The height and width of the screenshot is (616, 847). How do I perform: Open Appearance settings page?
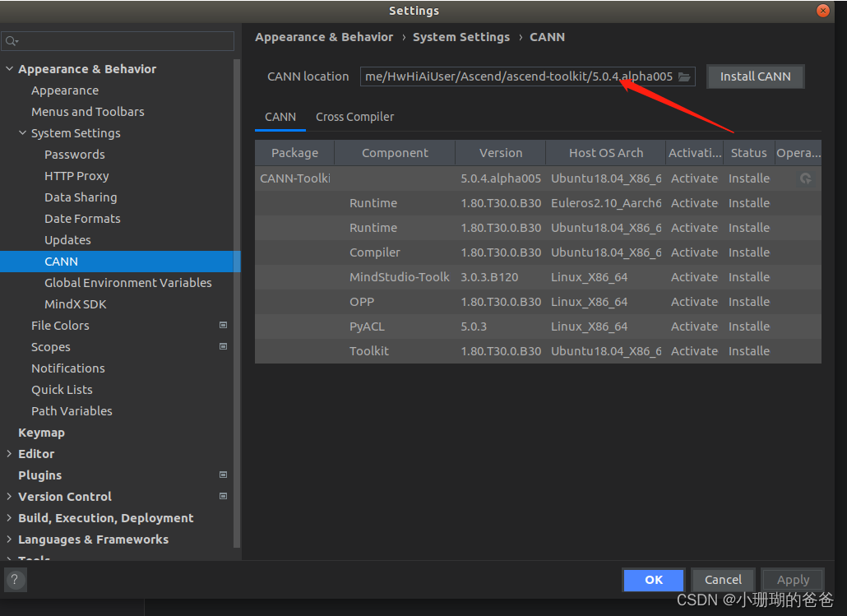pyautogui.click(x=65, y=90)
